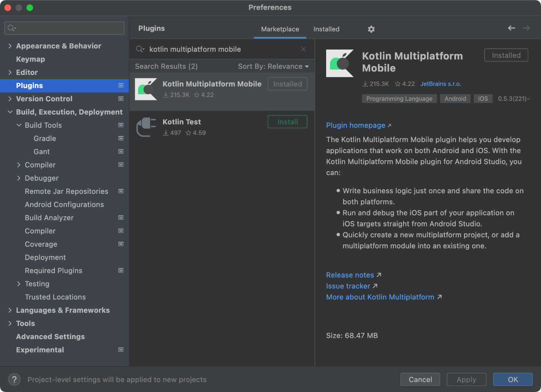Click the project-level icon beside Build Analyzer
This screenshot has width=541, height=392.
tap(121, 217)
